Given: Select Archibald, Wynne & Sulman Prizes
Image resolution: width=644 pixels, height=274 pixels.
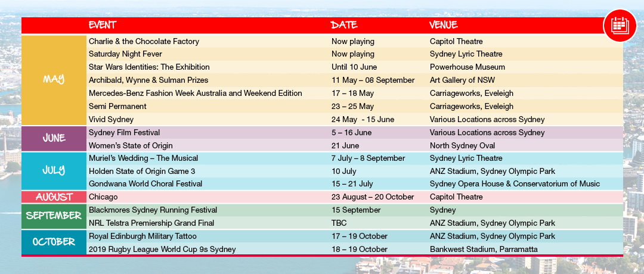Looking at the screenshot, I should click(x=148, y=80).
